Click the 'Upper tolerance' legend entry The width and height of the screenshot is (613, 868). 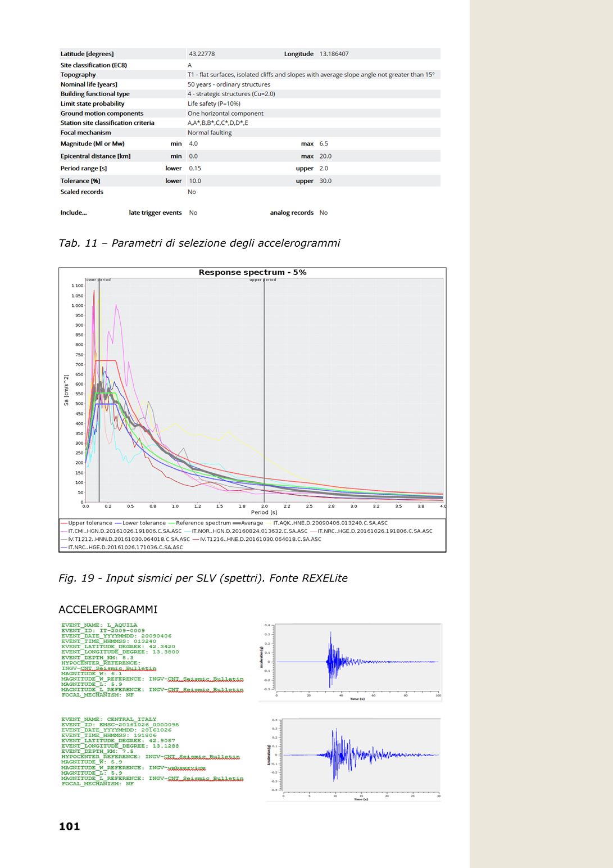click(87, 523)
